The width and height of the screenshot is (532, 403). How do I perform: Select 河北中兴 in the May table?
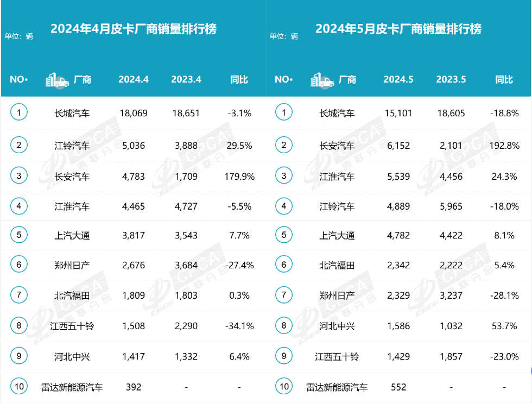click(337, 326)
